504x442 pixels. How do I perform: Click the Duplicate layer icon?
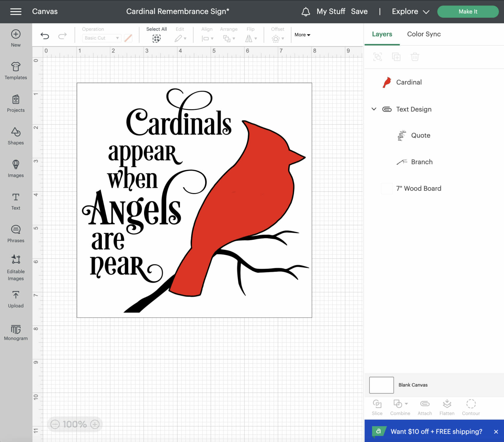(x=396, y=57)
